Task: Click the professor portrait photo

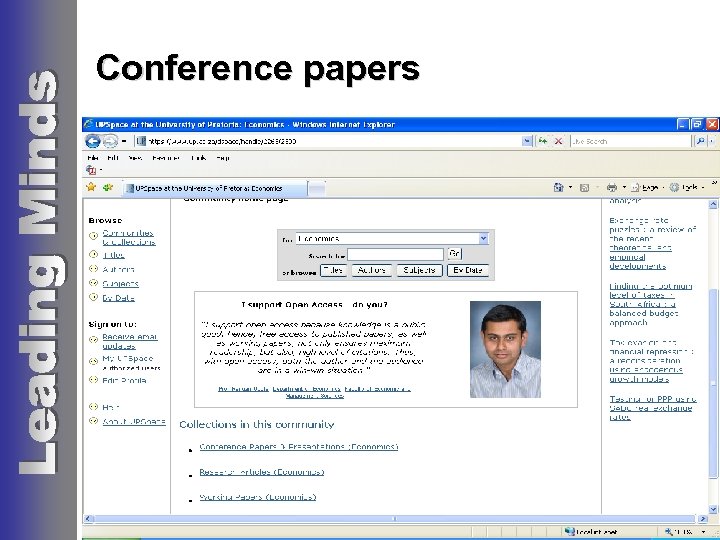Action: [x=505, y=349]
